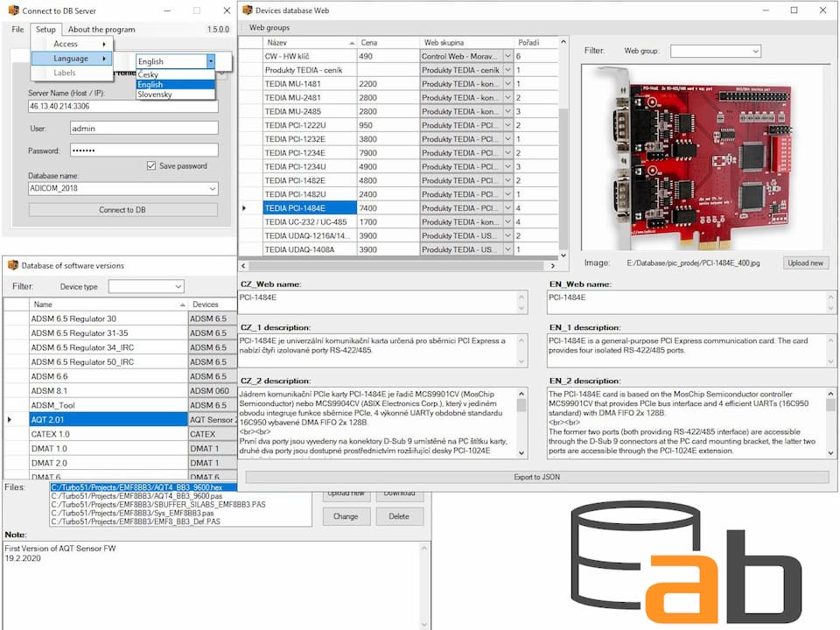Open the File menu
The image size is (840, 630).
[x=17, y=30]
